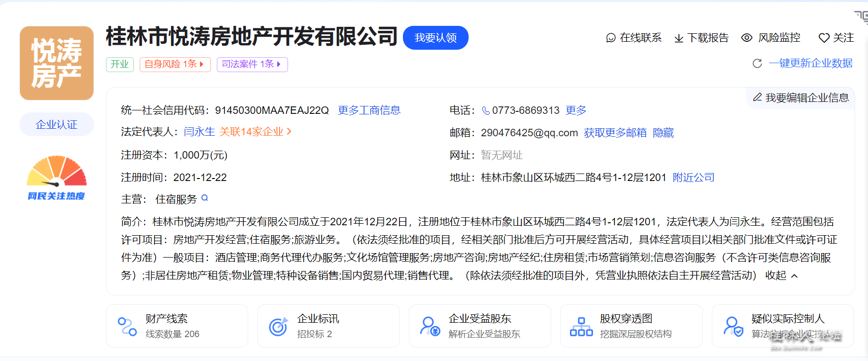Image resolution: width=868 pixels, height=361 pixels.
Task: Click the online contact chat icon
Action: [611, 38]
